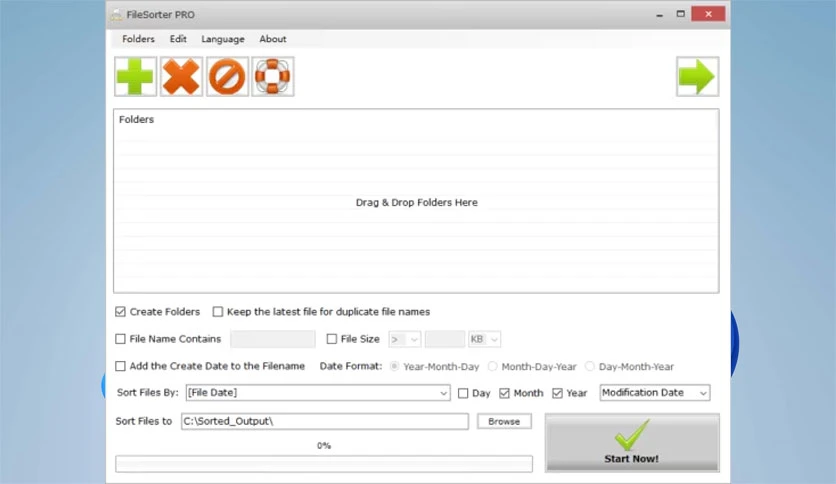Viewport: 836px width, 484px height.
Task: Select Year-Month-Day date format
Action: [x=394, y=367]
